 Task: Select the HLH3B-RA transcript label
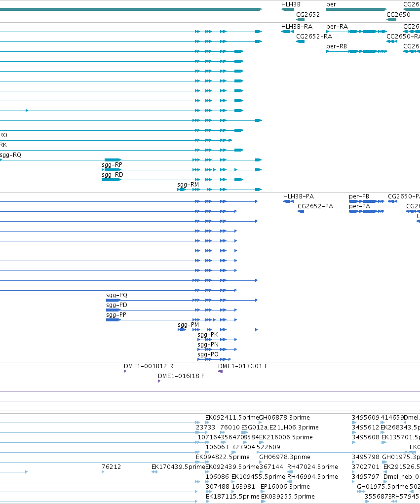297,27
